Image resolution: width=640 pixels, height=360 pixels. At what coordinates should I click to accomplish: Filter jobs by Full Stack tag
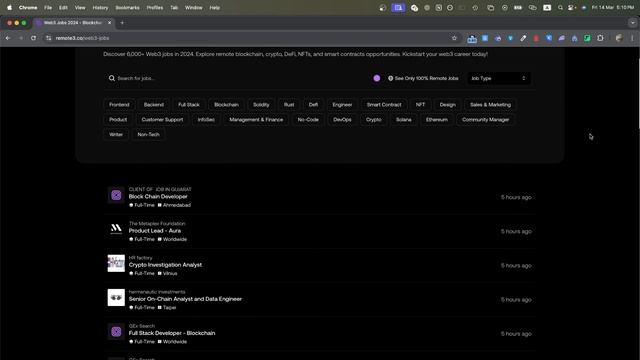point(189,105)
